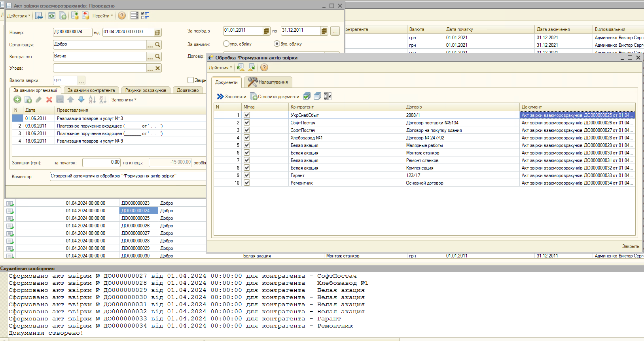
Task: Toggle the Мітка checkbox for Ремонтник
Action: pos(247,183)
